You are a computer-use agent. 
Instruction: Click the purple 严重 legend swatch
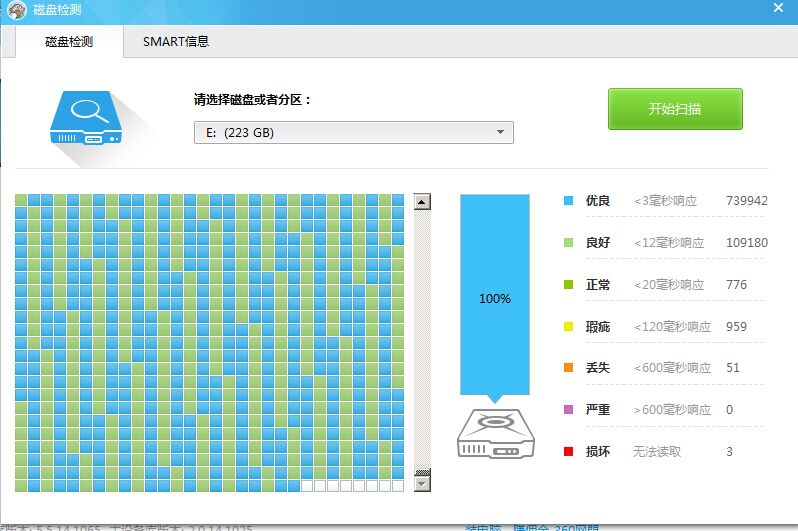click(x=568, y=409)
